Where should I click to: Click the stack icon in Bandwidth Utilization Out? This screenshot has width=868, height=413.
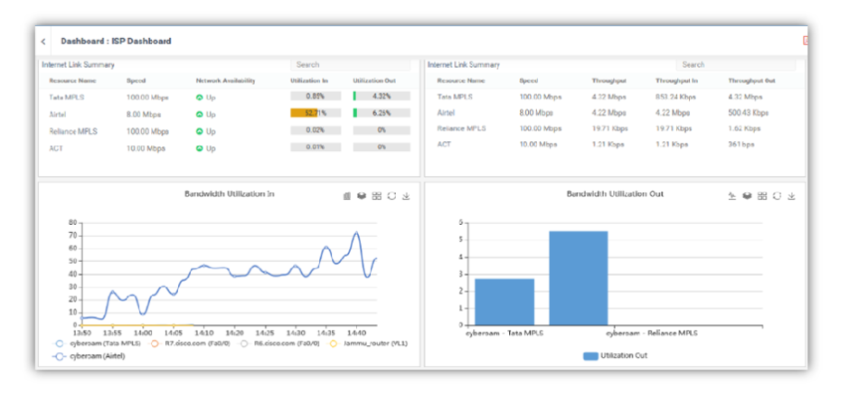pos(747,196)
